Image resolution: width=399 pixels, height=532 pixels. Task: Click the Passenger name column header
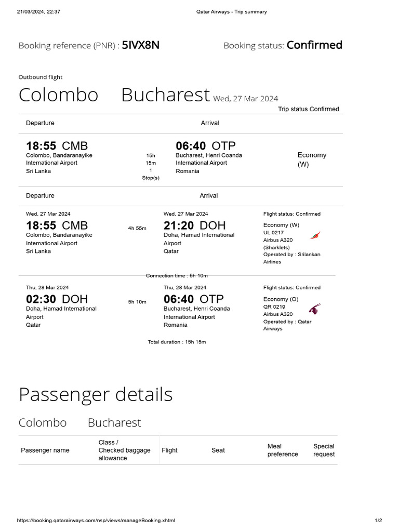pos(45,450)
